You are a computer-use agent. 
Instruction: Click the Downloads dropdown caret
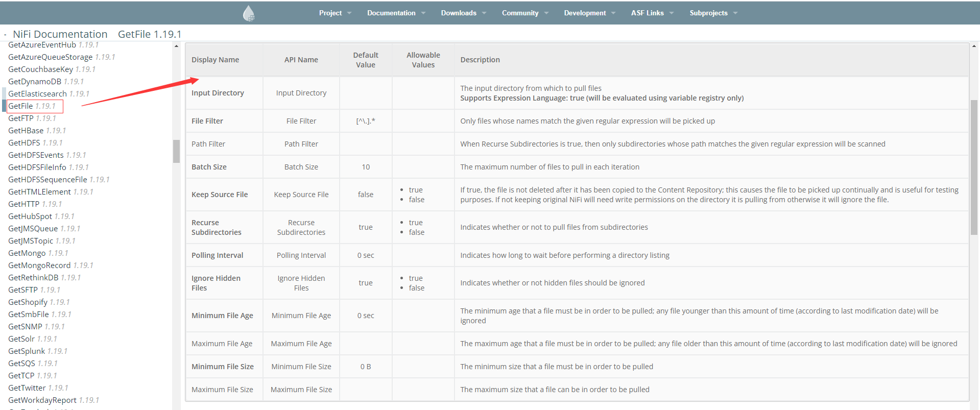(484, 13)
